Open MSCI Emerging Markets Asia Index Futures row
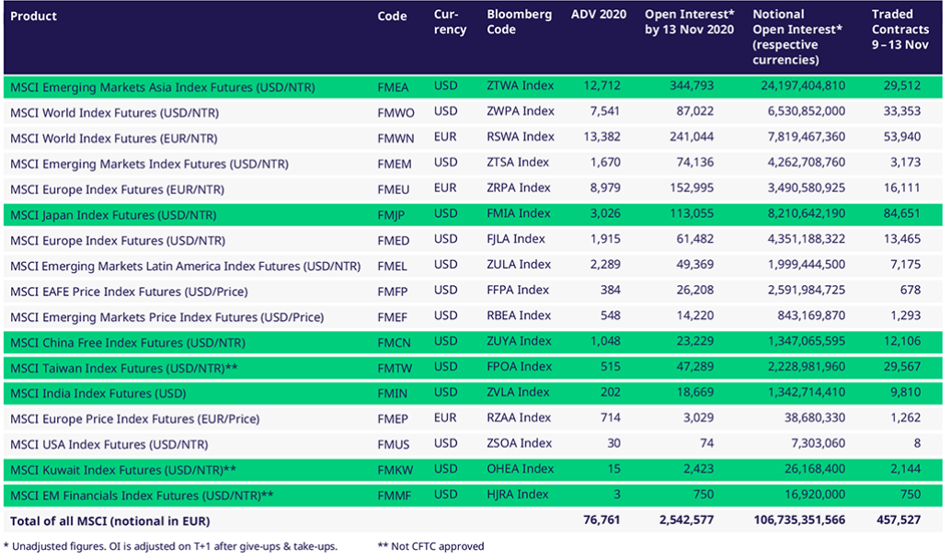This screenshot has width=951, height=560. click(x=162, y=87)
